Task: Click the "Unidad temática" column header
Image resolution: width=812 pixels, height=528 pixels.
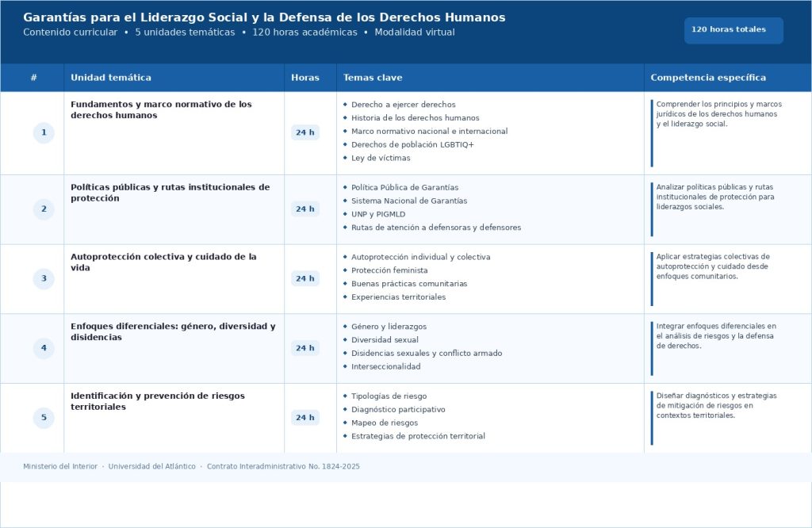Action: 111,78
